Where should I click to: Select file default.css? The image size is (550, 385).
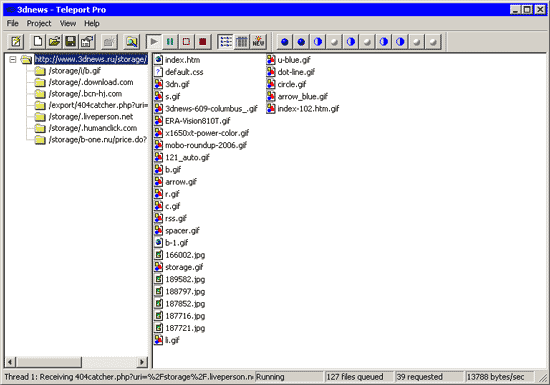(x=184, y=72)
